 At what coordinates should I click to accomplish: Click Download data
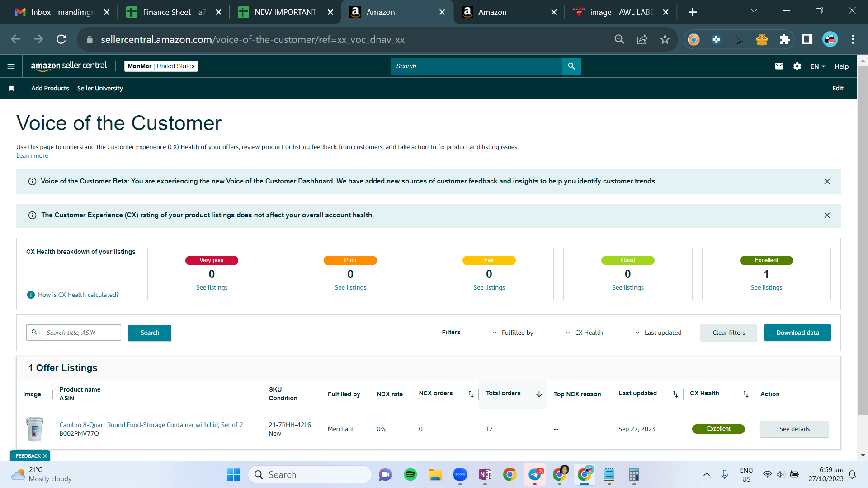(x=797, y=333)
